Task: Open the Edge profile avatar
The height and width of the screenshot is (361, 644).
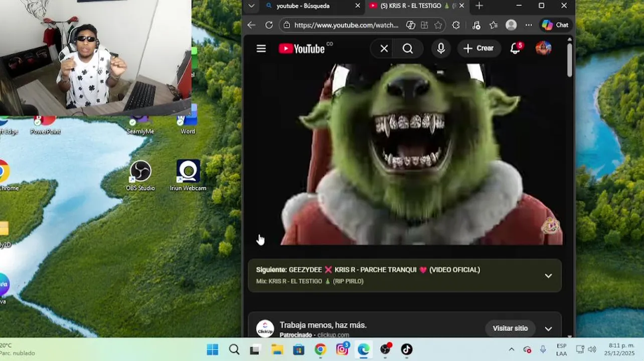Action: point(511,25)
